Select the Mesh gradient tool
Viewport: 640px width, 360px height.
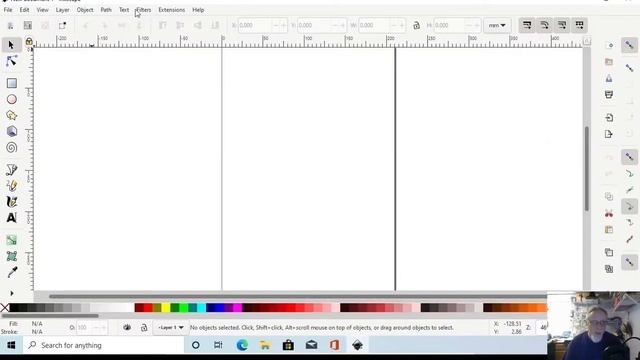(x=11, y=256)
